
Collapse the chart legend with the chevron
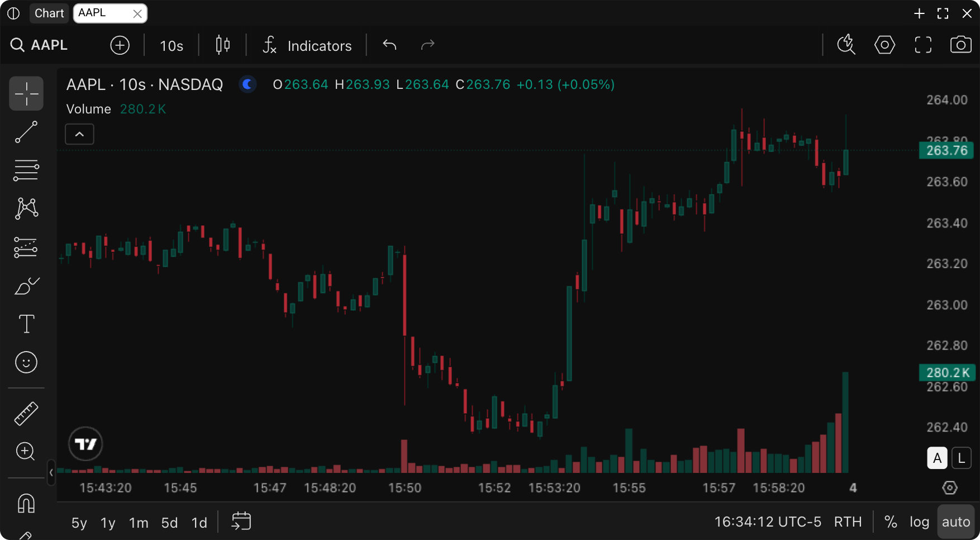79,134
